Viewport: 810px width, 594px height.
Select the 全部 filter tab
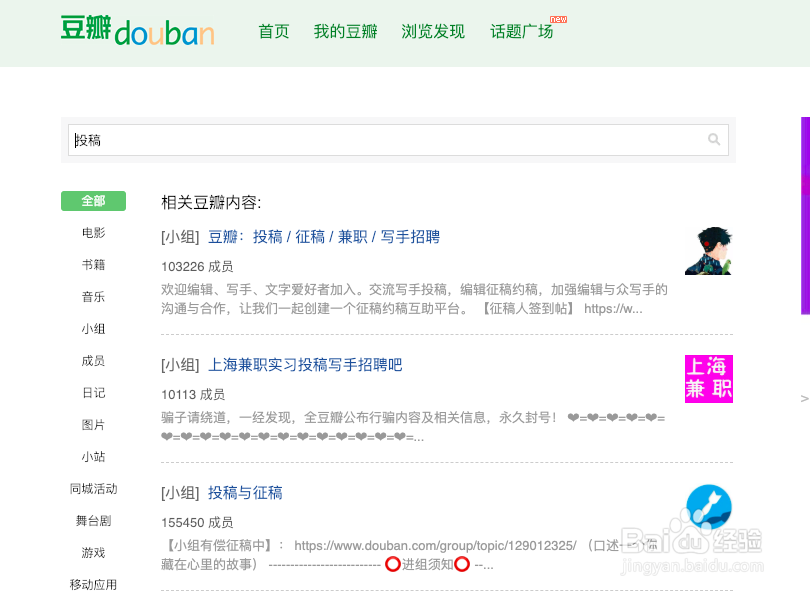(x=94, y=201)
